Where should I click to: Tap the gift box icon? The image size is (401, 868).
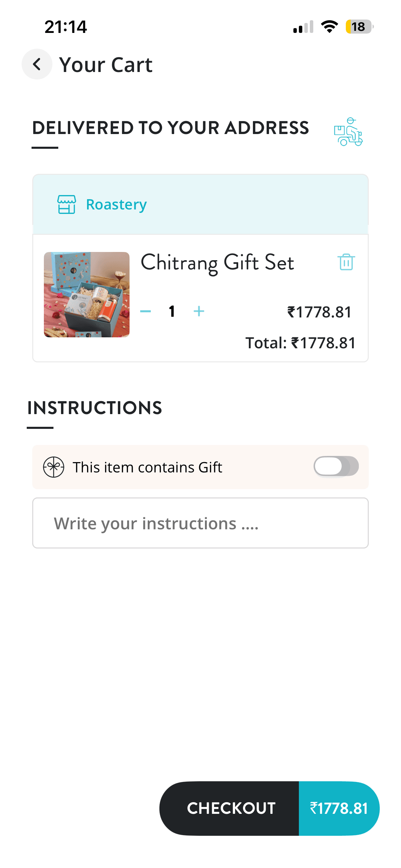[x=53, y=467]
